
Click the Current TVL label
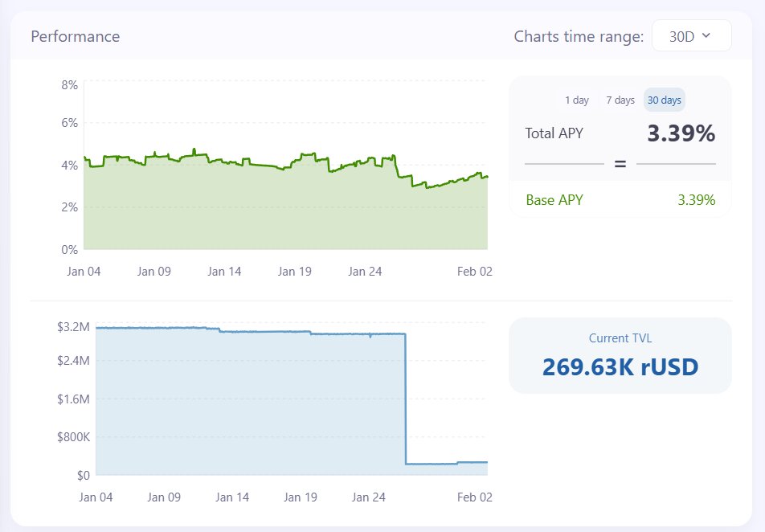click(x=620, y=338)
